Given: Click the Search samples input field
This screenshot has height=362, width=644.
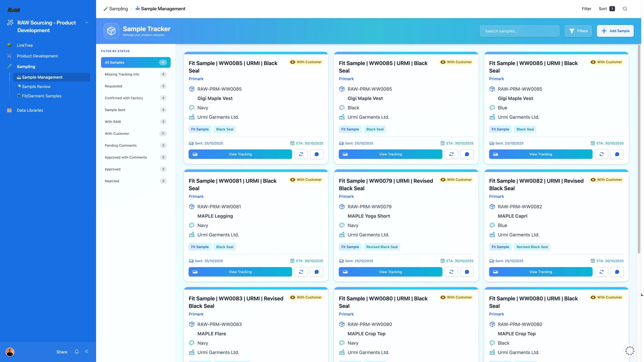Looking at the screenshot, I should [x=519, y=31].
